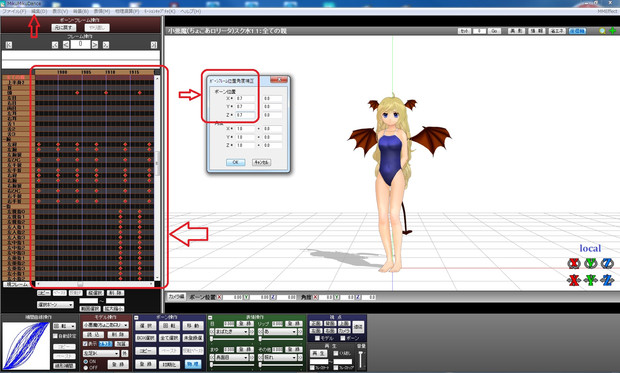Screen dimensions: 620x373
Task: Jump to last frame with rightmost arrow
Action: pyautogui.click(x=154, y=45)
